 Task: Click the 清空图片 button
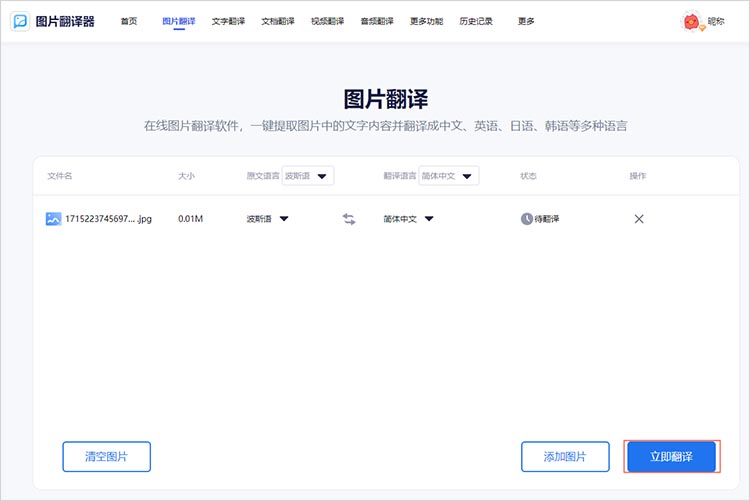[107, 456]
